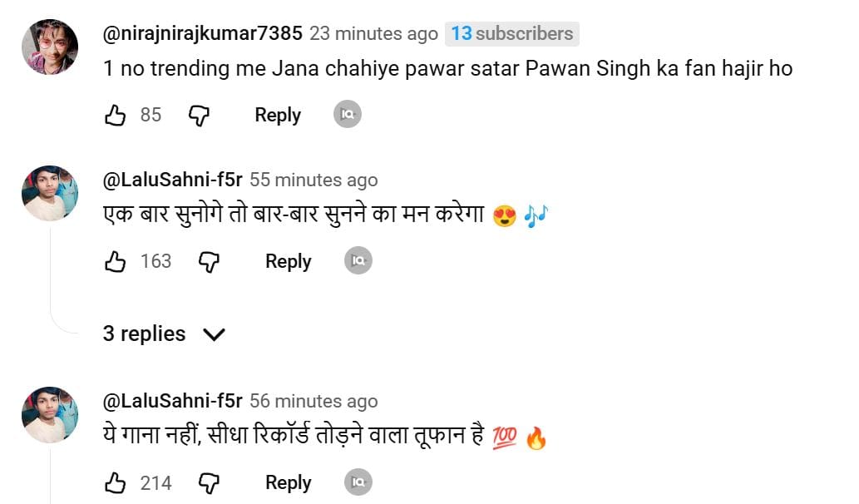The width and height of the screenshot is (859, 504).
Task: Like the nirajnirajkumar7385 comment
Action: tap(115, 116)
